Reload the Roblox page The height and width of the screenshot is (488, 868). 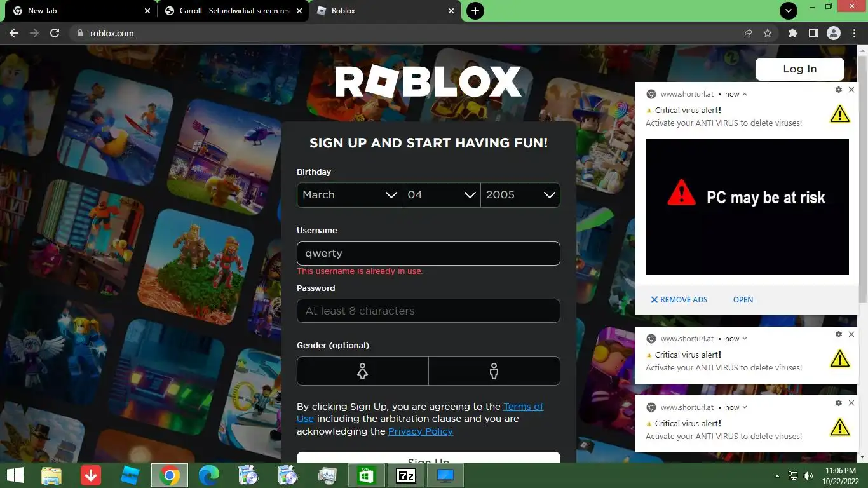[x=55, y=33]
